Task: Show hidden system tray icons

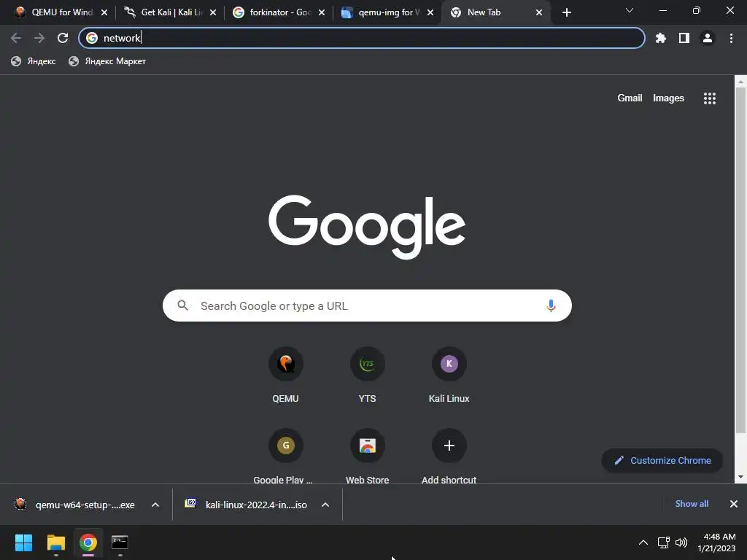Action: (643, 542)
